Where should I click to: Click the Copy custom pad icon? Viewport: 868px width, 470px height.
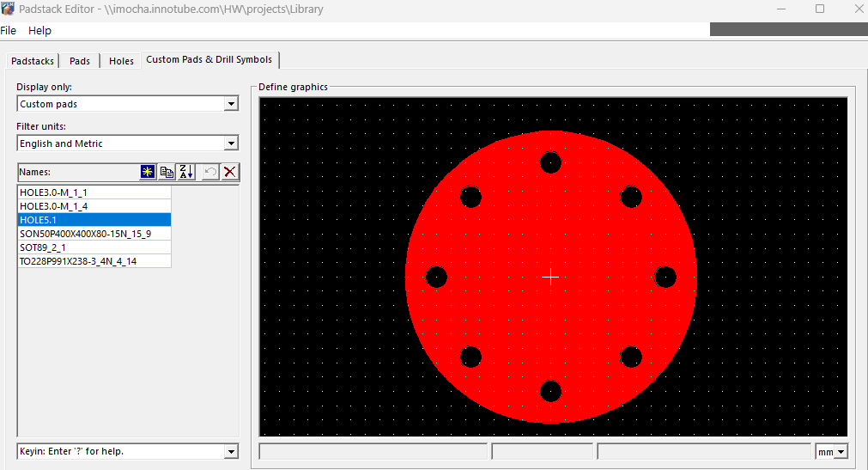[167, 172]
